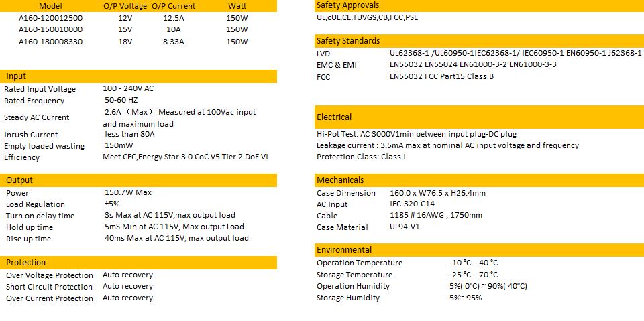The image size is (644, 321).
Task: Select the 8.33A output current value
Action: [173, 42]
